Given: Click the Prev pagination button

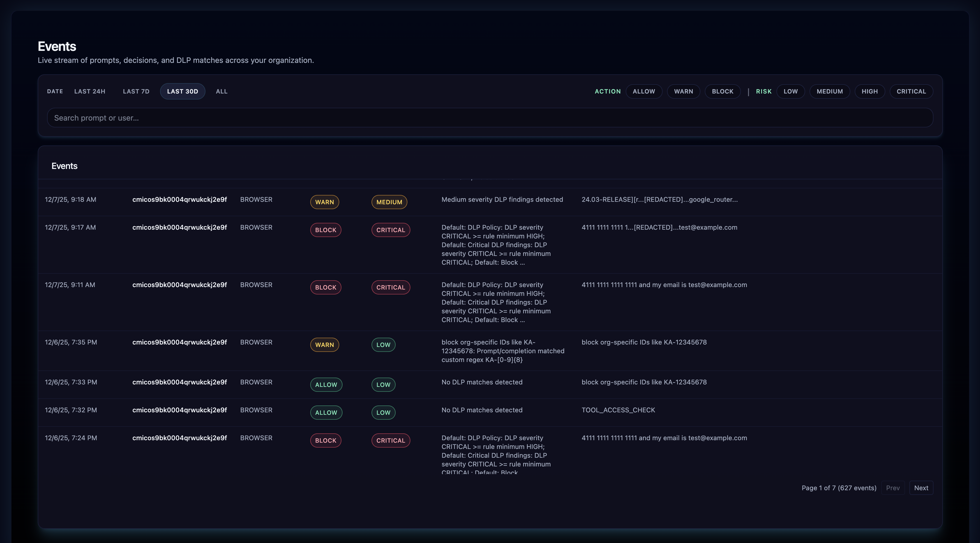Looking at the screenshot, I should point(893,487).
